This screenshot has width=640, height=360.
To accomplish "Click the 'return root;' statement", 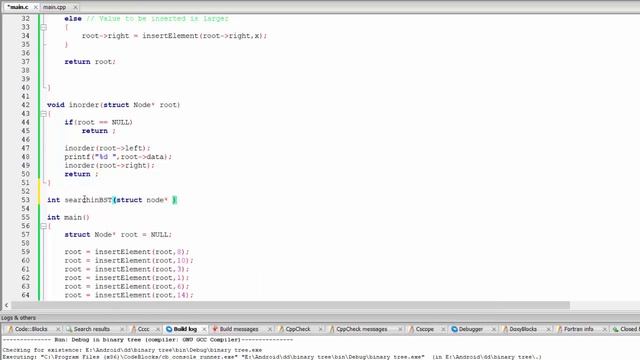I will pos(90,62).
